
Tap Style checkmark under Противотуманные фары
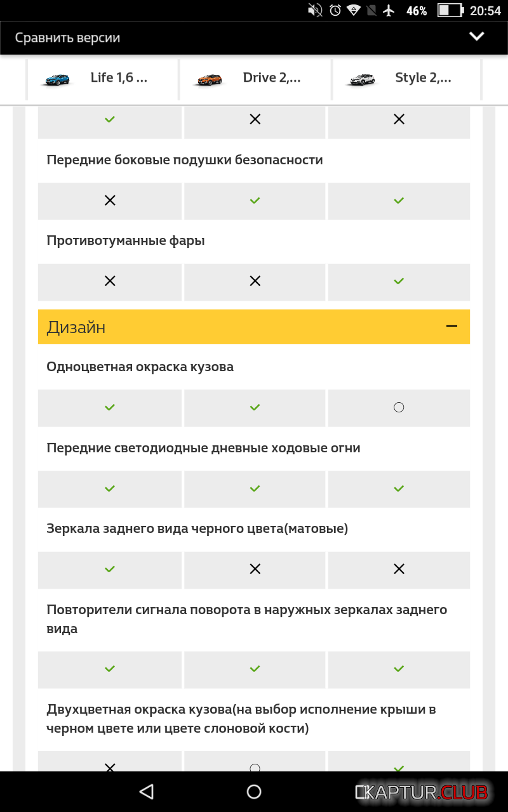(399, 281)
